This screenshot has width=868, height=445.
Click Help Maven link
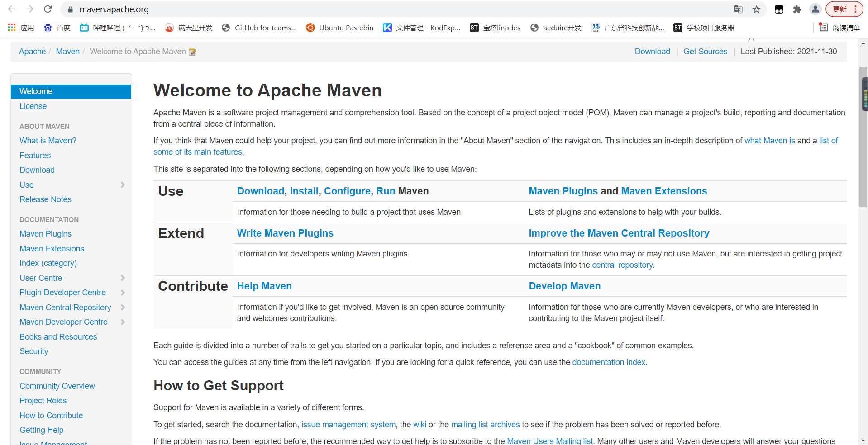[x=264, y=286]
